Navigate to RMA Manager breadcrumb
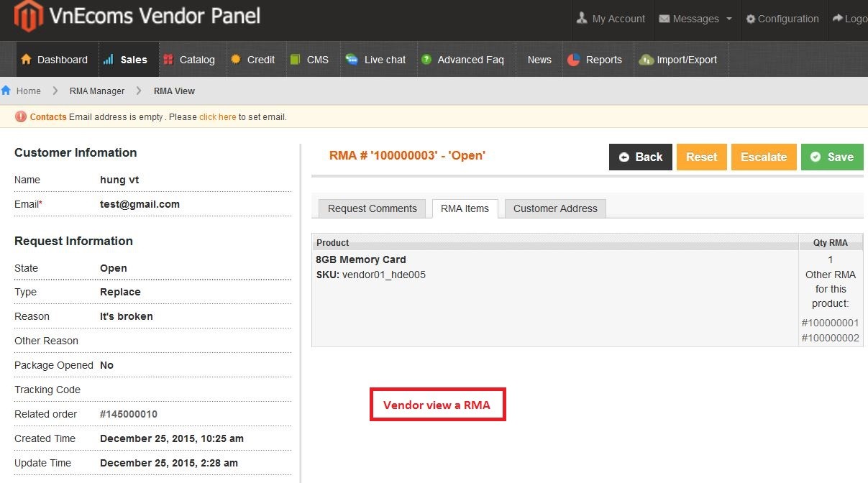868x483 pixels. click(97, 91)
